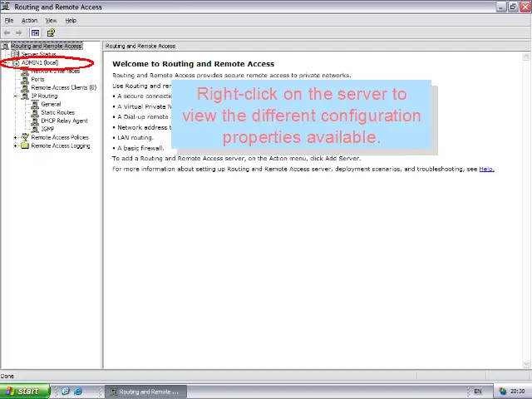Collapse the IP Routing tree node
Image resolution: width=532 pixels, height=399 pixels.
15,96
